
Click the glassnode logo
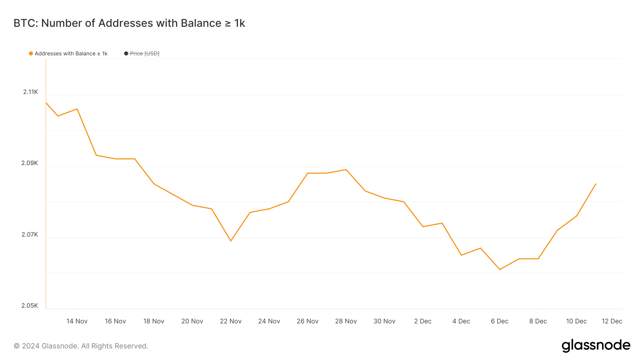(x=596, y=346)
